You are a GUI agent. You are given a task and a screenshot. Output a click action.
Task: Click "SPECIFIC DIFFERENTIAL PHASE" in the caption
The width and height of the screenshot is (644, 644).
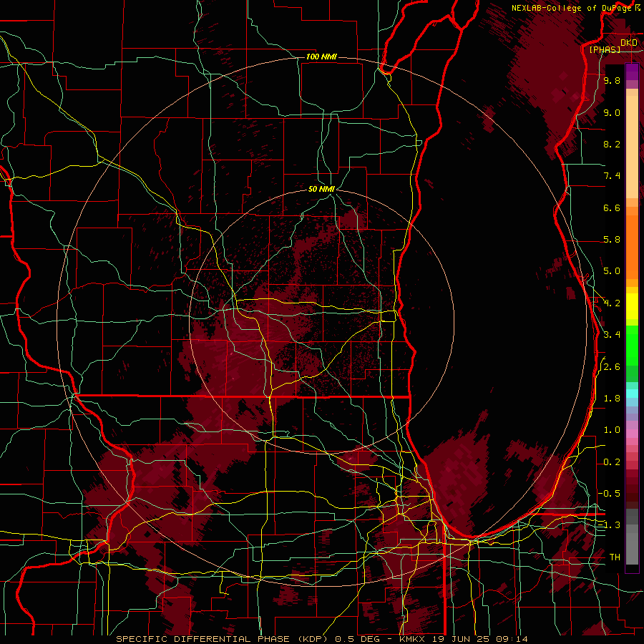(202, 639)
